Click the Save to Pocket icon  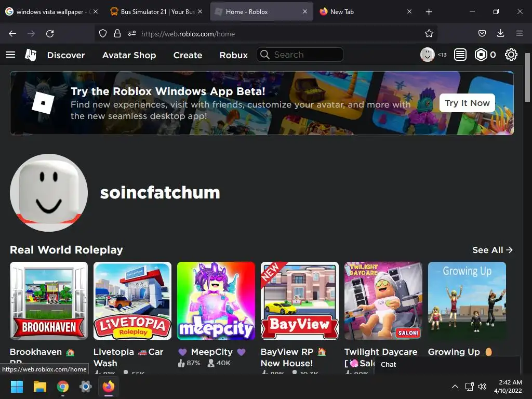pyautogui.click(x=482, y=34)
